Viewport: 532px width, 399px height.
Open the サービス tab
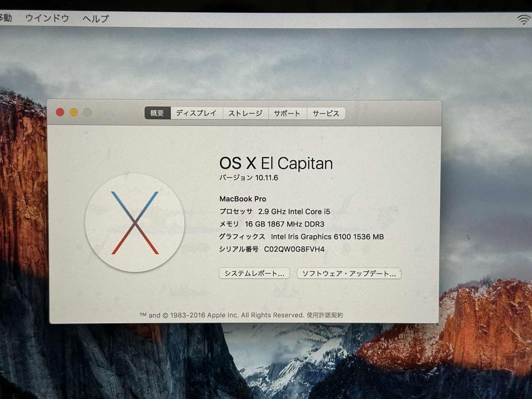point(325,113)
